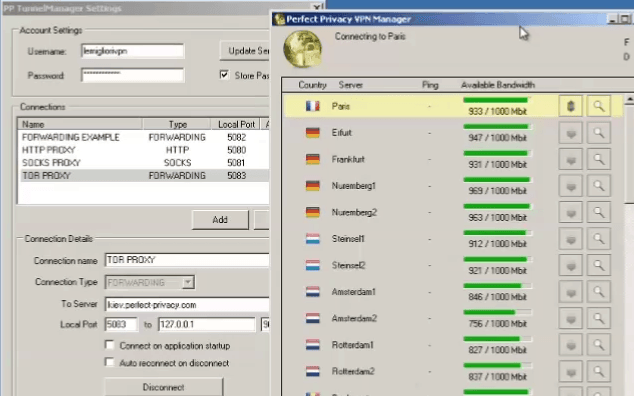Click the connect icon for Rotterdam1 server
Viewport: 634px width, 396px height.
tap(571, 345)
